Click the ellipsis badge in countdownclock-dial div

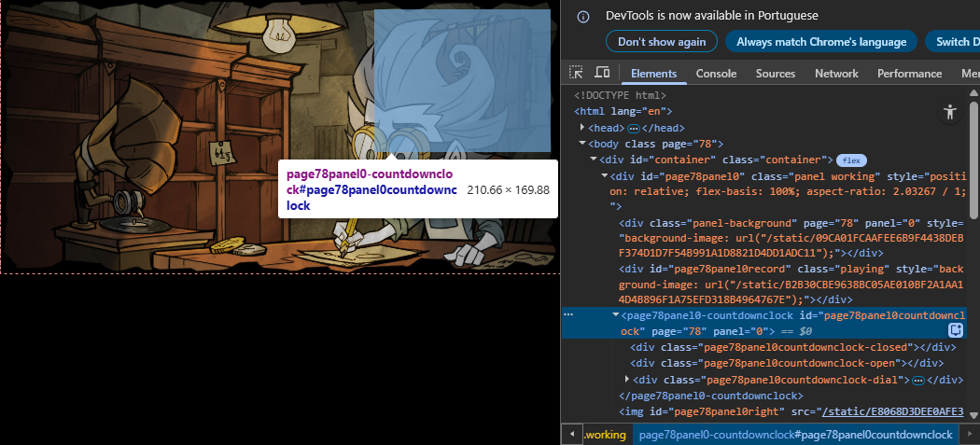tap(917, 380)
